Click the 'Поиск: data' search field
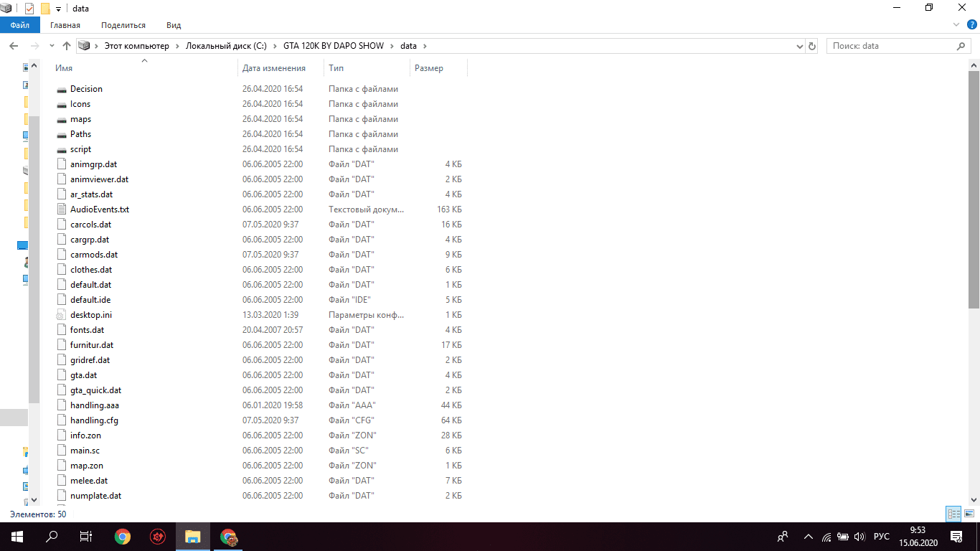The image size is (980, 551). point(890,46)
